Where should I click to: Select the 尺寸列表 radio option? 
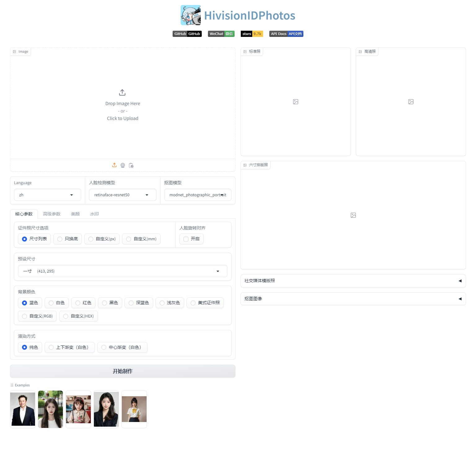pos(34,239)
